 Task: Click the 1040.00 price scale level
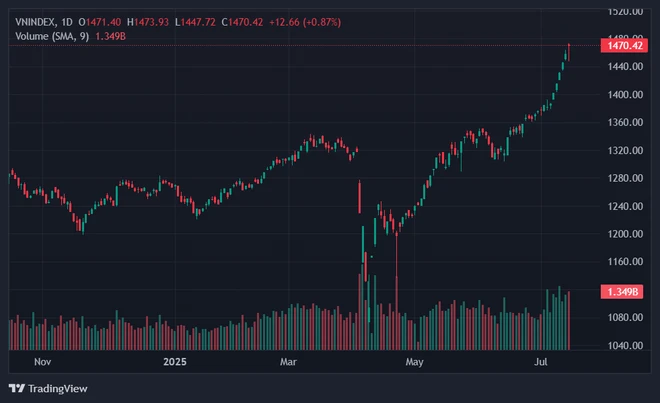point(625,346)
